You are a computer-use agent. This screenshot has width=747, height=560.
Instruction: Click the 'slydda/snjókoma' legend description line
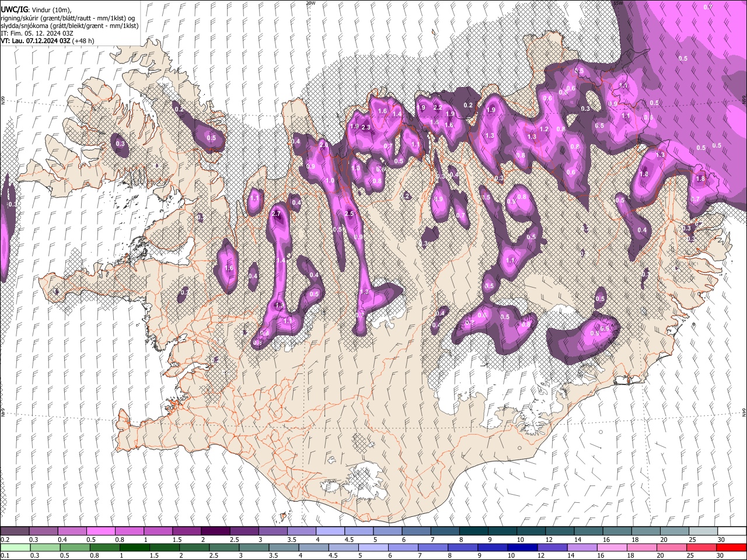(x=69, y=26)
